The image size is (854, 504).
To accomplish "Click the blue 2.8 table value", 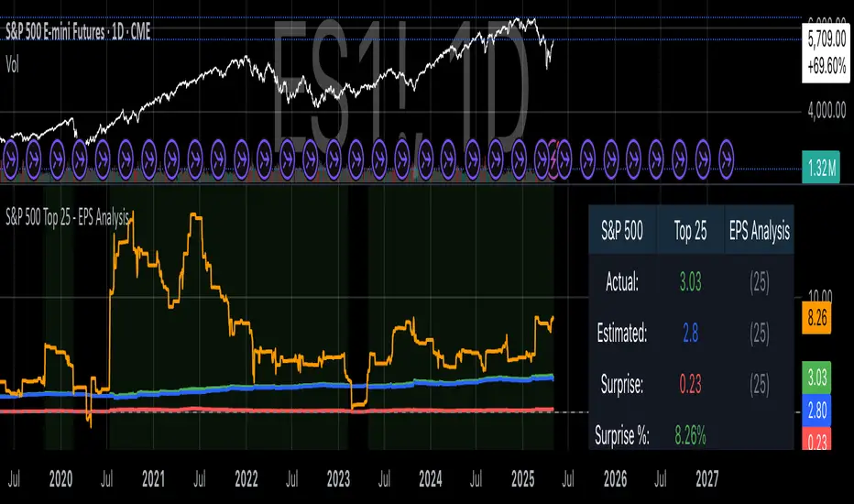I will pos(690,333).
